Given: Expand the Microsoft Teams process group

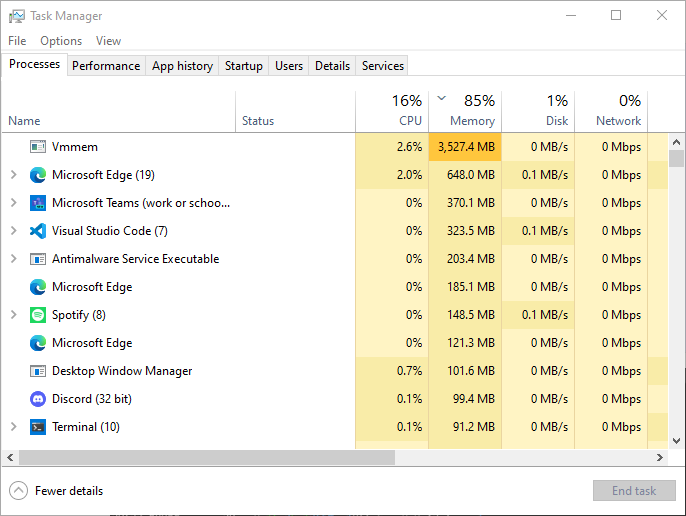Looking at the screenshot, I should (14, 203).
